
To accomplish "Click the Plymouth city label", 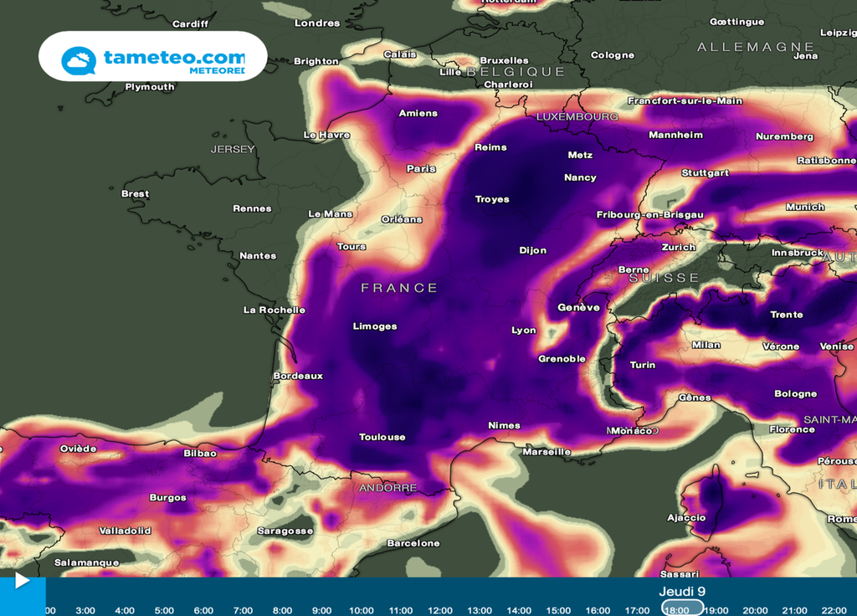I will [x=150, y=87].
